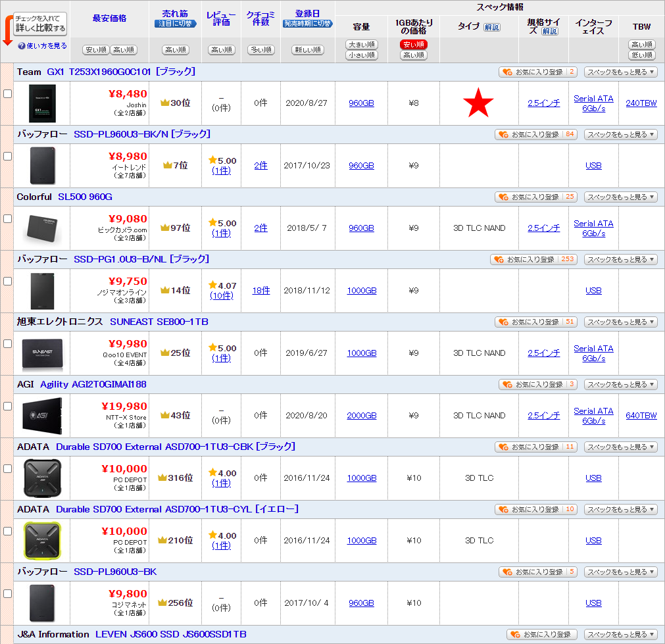Sort review rating by 高い順

tap(222, 49)
